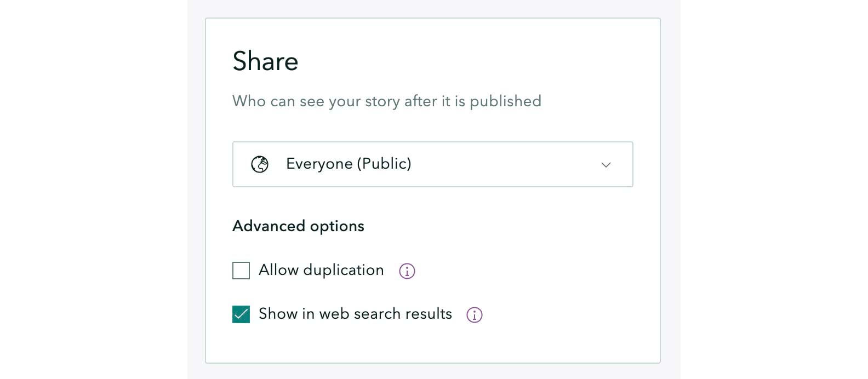868x379 pixels.
Task: Click info icon beside Allow duplication
Action: pyautogui.click(x=407, y=271)
